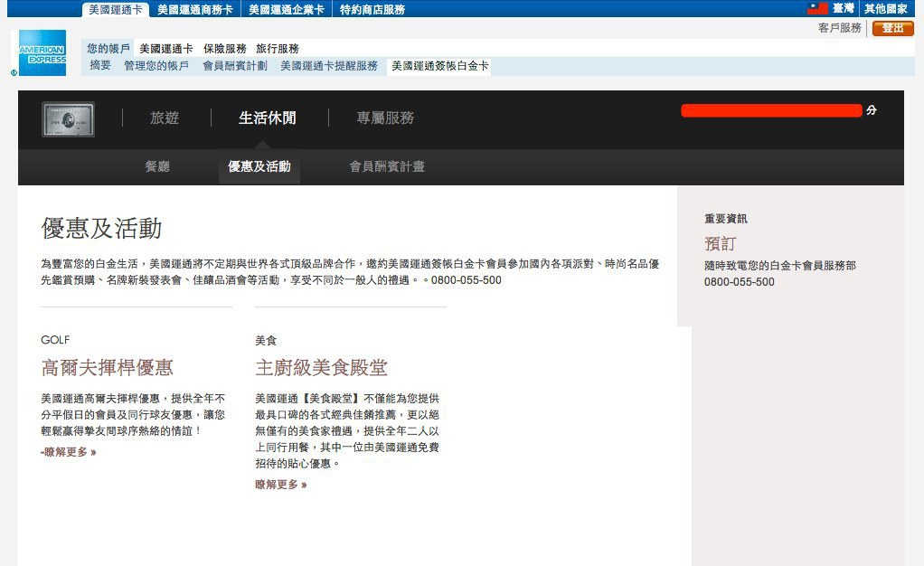Click the sidebar phone number 0800-055-500
Image resolution: width=924 pixels, height=566 pixels.
pos(740,282)
